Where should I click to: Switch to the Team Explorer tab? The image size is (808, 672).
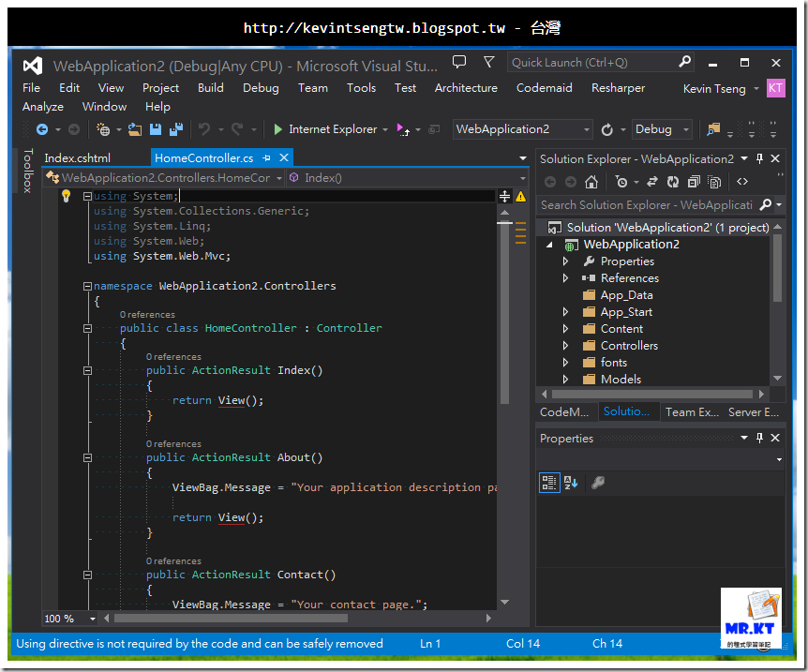(692, 412)
